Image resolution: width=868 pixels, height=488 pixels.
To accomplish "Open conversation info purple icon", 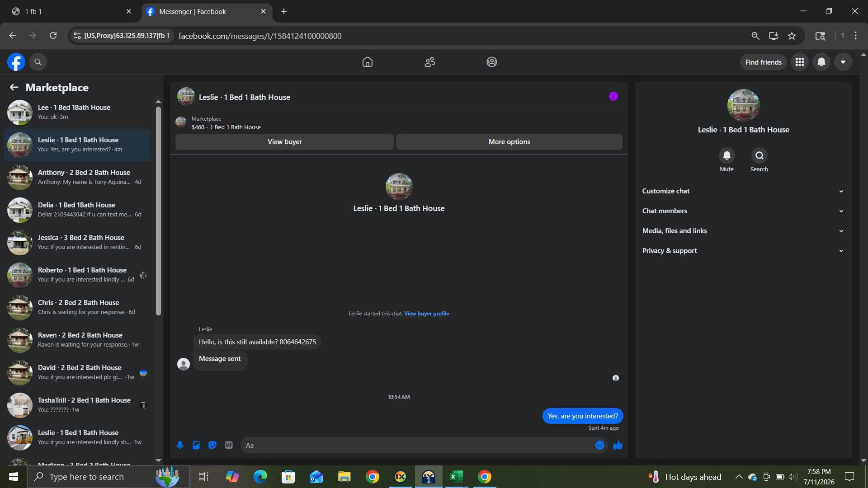I will [x=613, y=96].
